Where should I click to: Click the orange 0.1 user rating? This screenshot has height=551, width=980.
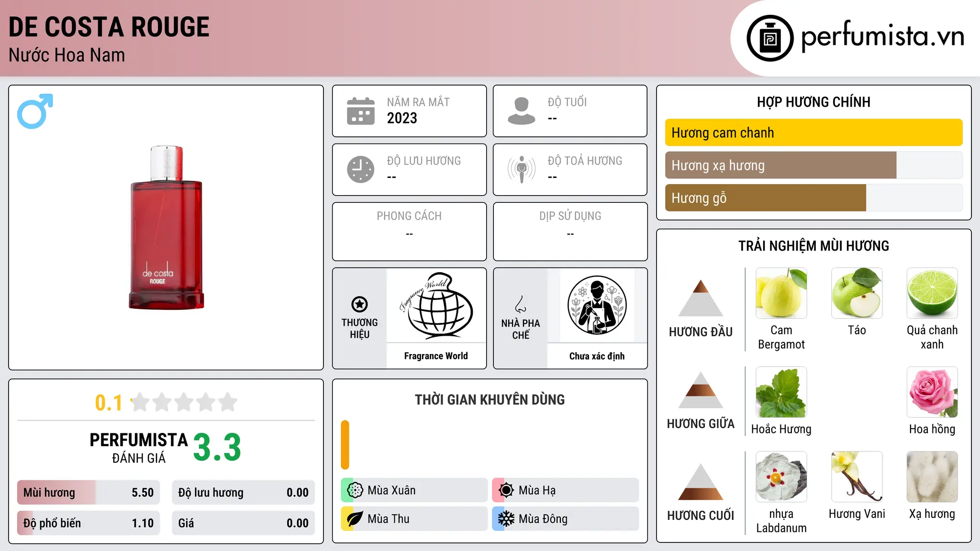click(109, 403)
